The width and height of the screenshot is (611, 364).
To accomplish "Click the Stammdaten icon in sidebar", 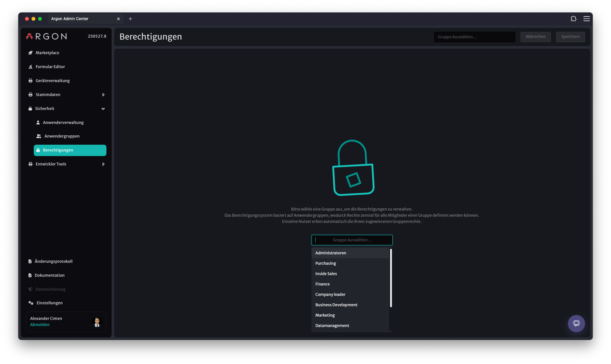I will [x=31, y=95].
